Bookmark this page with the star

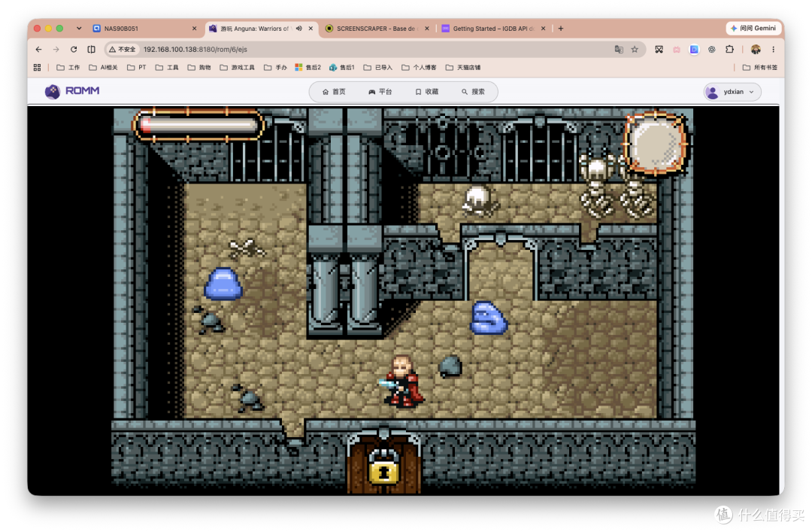pos(635,49)
